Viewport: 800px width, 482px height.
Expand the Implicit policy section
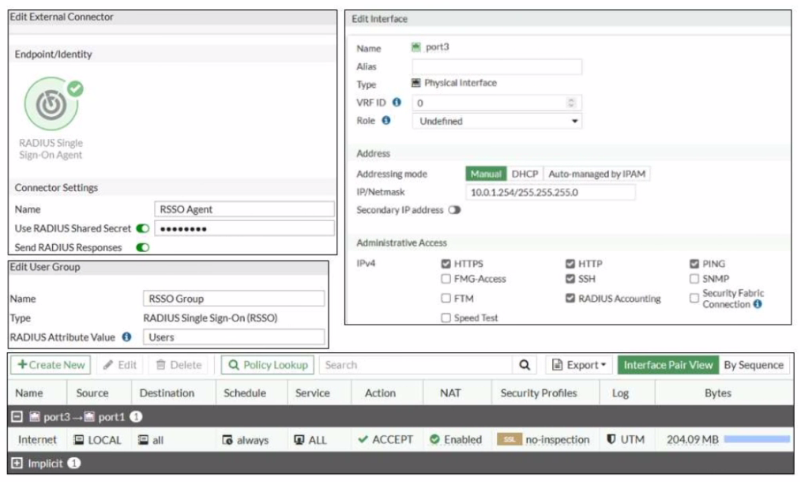pos(17,463)
